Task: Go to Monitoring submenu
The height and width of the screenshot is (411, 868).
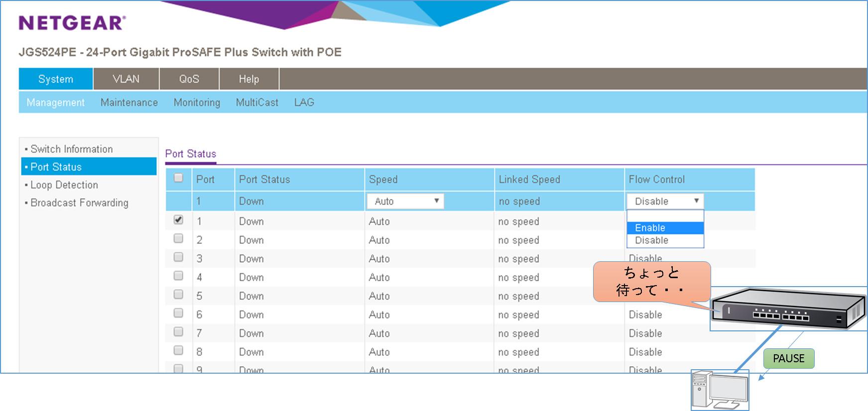Action: [197, 103]
